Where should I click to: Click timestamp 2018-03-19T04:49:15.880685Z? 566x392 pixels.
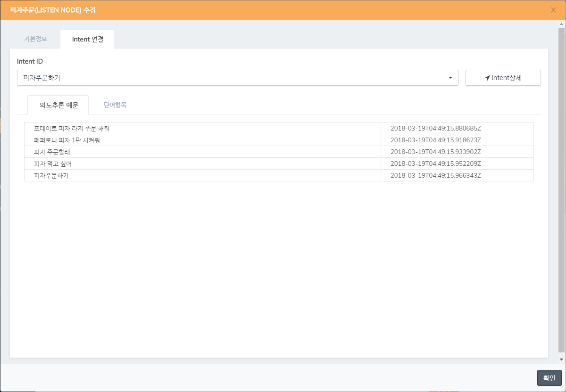(x=435, y=128)
